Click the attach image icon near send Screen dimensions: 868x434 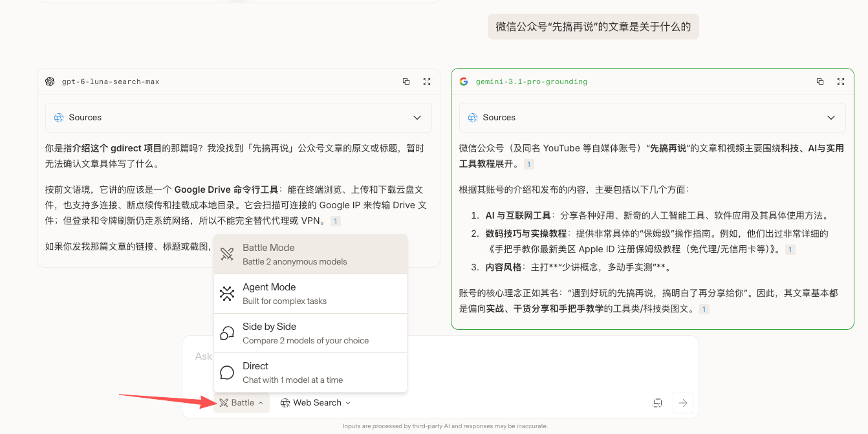(x=658, y=403)
